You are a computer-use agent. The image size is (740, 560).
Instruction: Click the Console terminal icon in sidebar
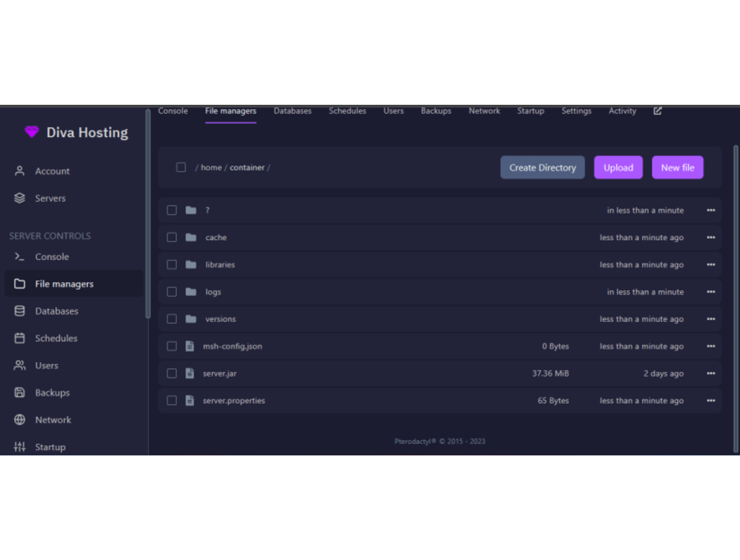coord(20,256)
